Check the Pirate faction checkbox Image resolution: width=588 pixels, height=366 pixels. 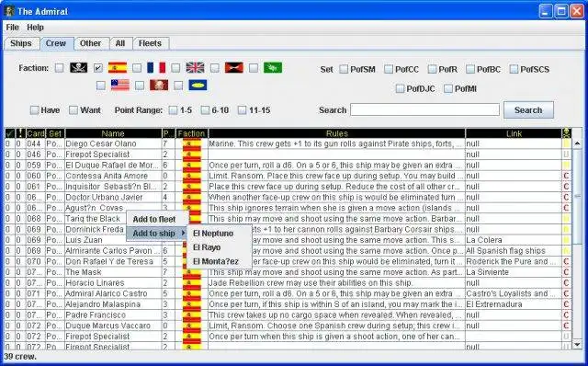coord(59,68)
